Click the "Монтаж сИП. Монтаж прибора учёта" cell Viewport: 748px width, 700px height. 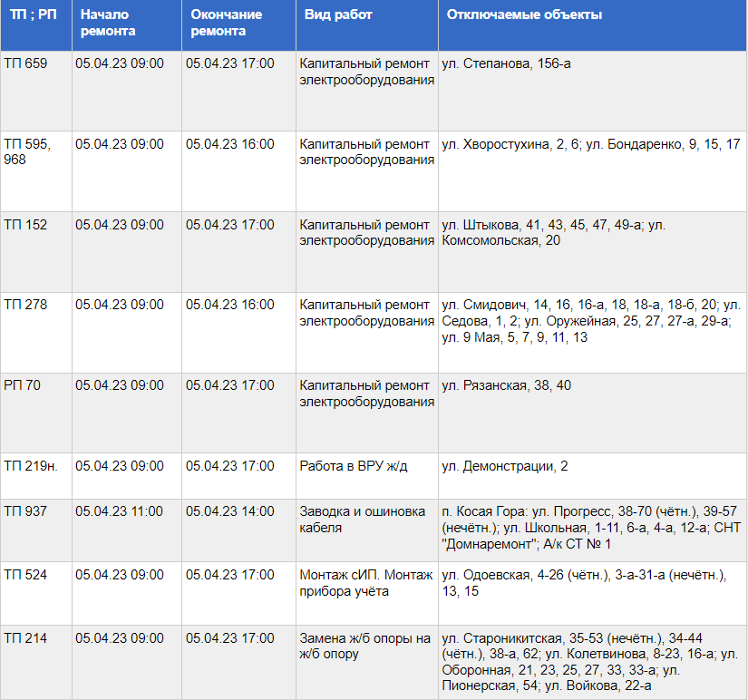tap(363, 582)
